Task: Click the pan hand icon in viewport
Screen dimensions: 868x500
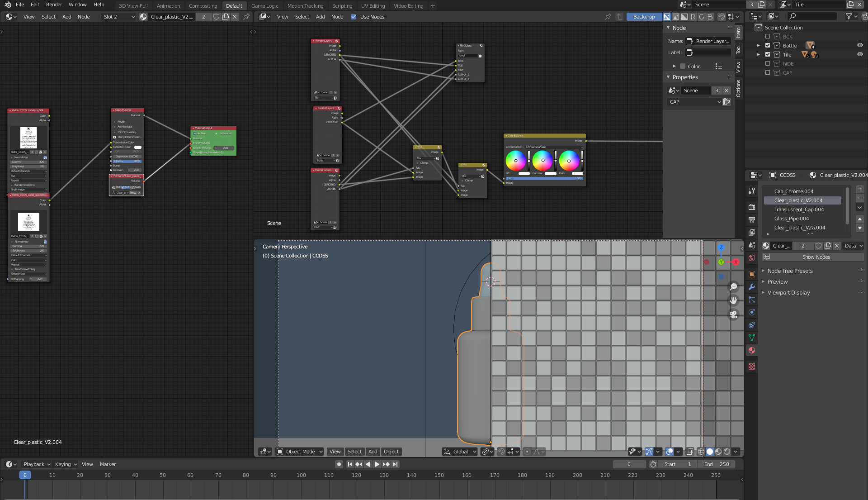Action: tap(733, 300)
